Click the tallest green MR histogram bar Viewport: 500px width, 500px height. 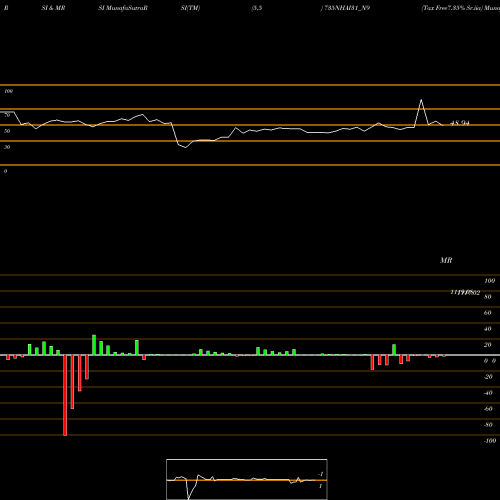[94, 345]
